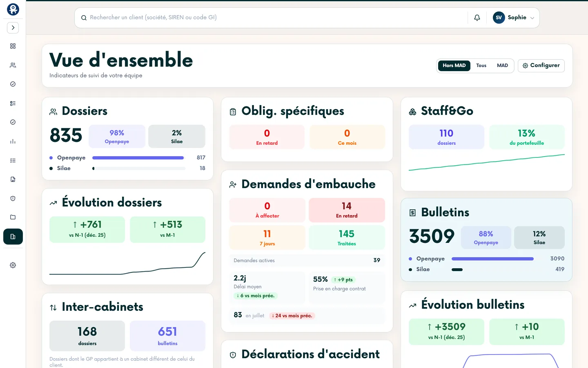Open the 0 Ce mois obligations tile
Image resolution: width=588 pixels, height=368 pixels.
[347, 137]
